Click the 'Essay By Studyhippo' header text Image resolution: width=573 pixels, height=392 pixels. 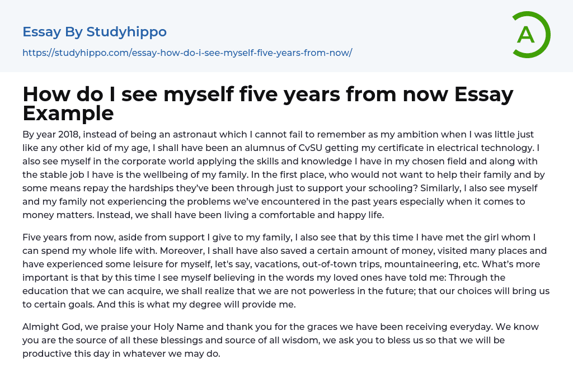tap(95, 32)
